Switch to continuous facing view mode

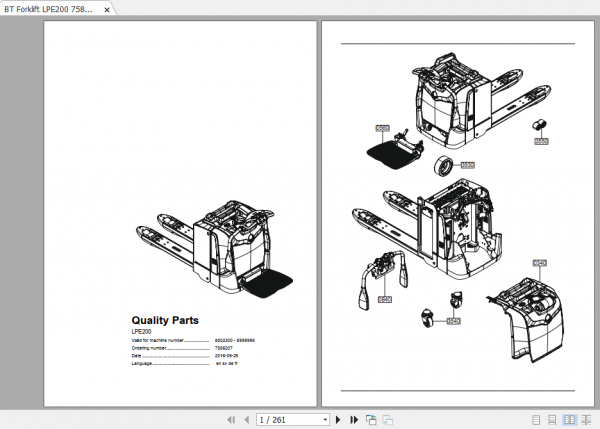586,420
